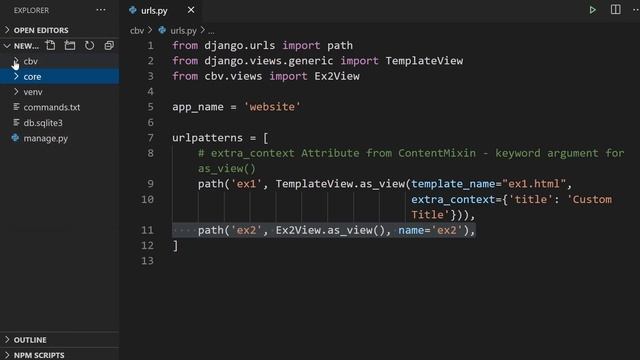Click extra_context keyword on line 10
The width and height of the screenshot is (640, 360).
click(x=453, y=199)
